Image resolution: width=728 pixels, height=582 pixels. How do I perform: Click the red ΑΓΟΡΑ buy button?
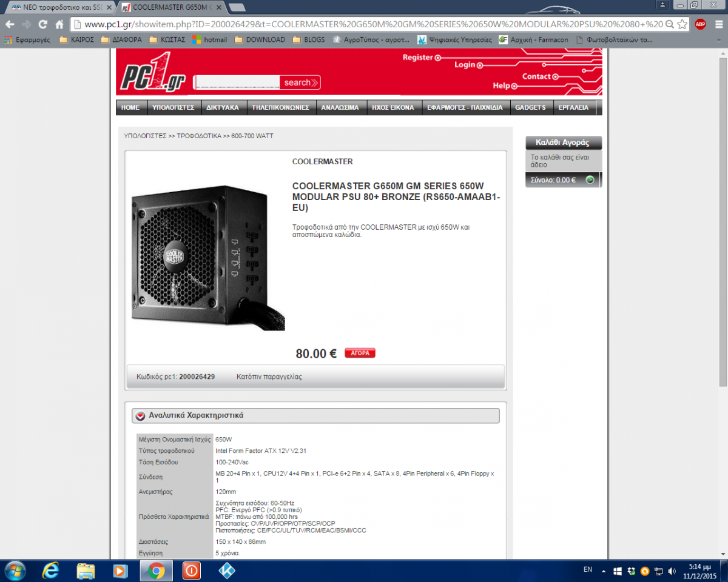coord(360,353)
